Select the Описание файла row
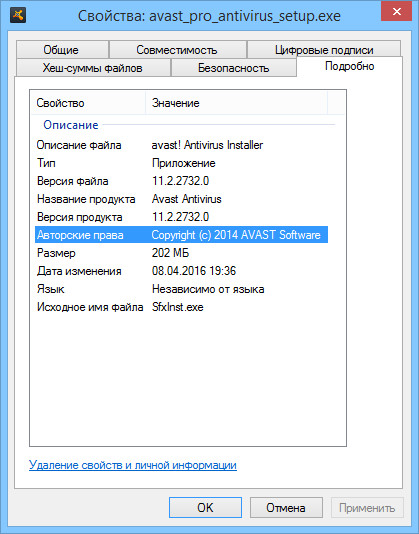The image size is (419, 534). click(x=181, y=145)
